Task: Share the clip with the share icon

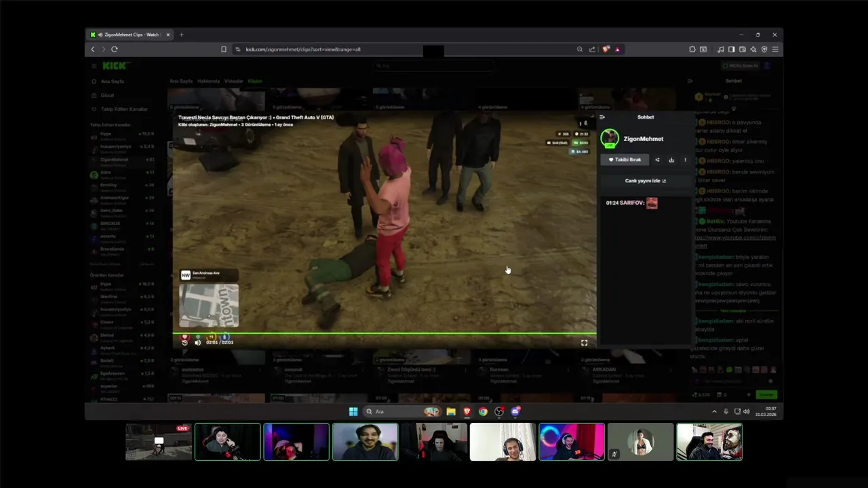Action: pyautogui.click(x=657, y=160)
